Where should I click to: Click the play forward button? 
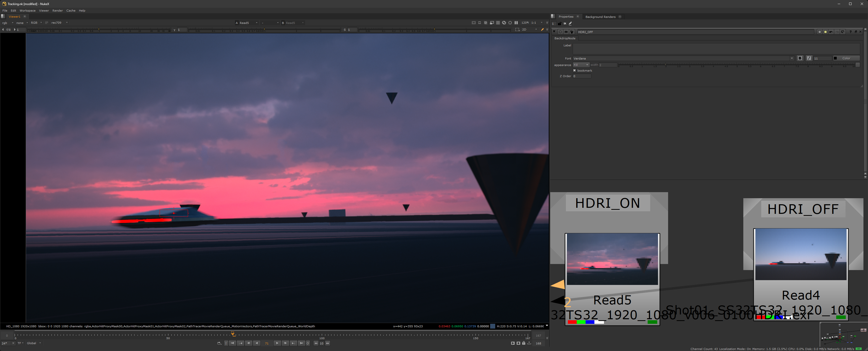277,343
